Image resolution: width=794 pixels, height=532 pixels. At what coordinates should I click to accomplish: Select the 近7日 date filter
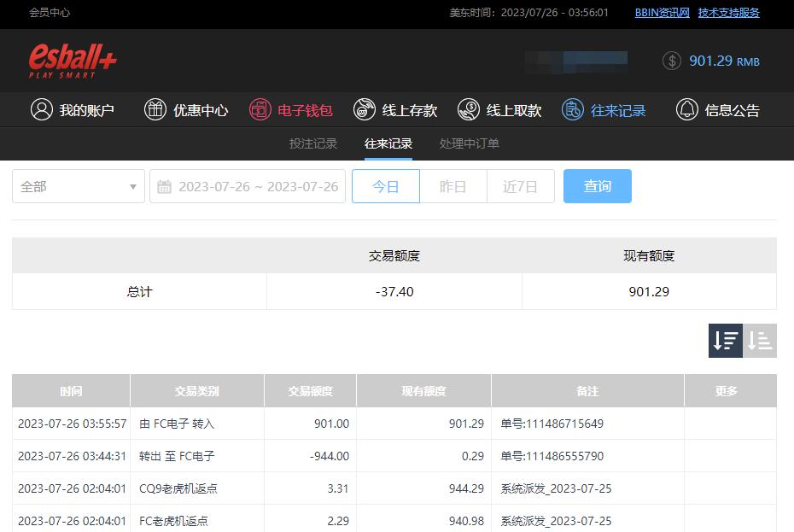(x=521, y=186)
